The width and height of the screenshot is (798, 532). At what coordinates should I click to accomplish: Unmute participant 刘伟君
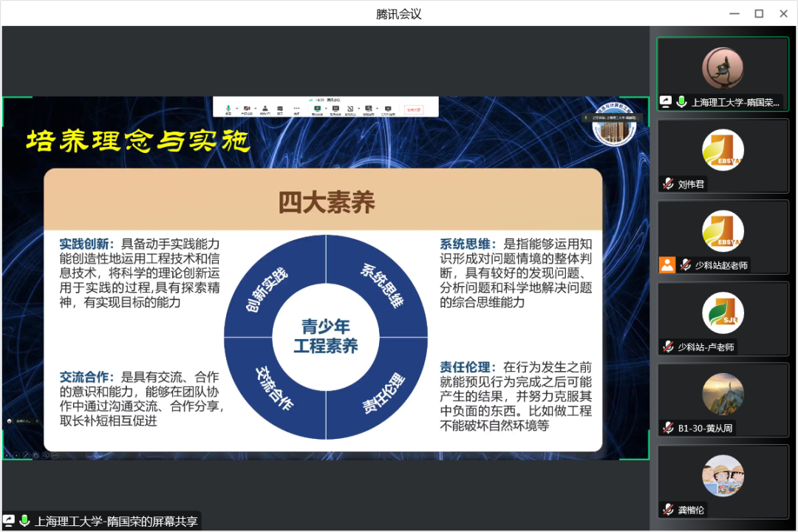[669, 184]
